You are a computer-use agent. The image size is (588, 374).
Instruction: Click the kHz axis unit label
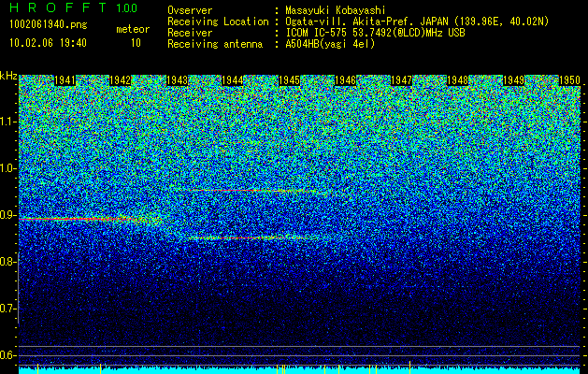8,76
